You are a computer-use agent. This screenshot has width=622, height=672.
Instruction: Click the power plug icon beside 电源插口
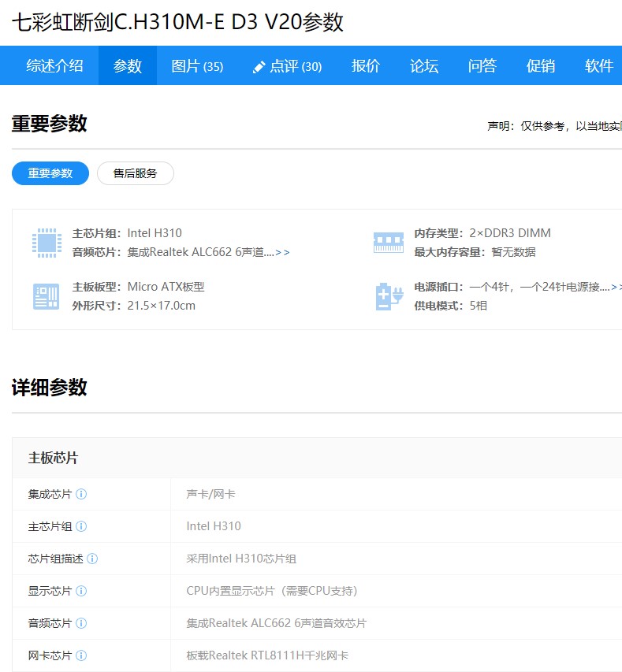[389, 296]
